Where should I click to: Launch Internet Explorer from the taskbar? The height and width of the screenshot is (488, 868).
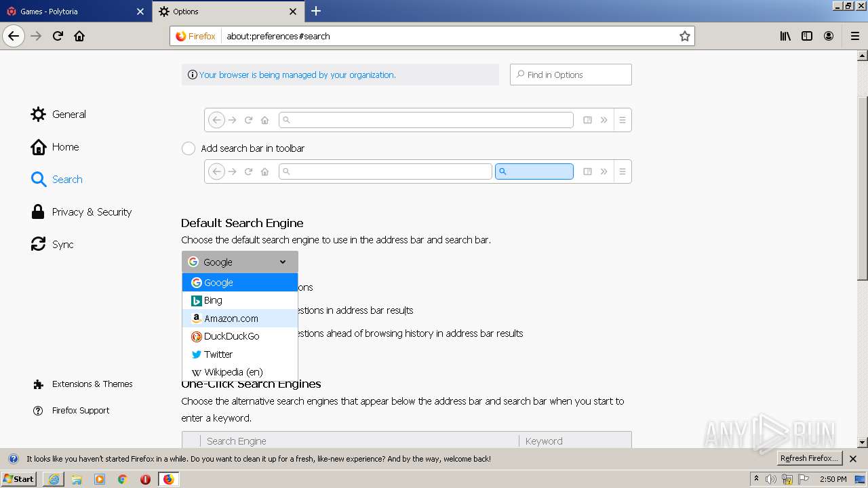coord(54,479)
